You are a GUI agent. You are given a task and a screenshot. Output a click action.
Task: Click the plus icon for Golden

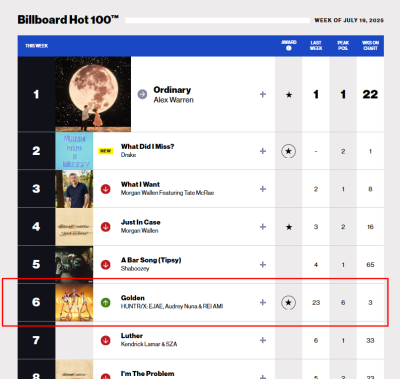(x=263, y=302)
